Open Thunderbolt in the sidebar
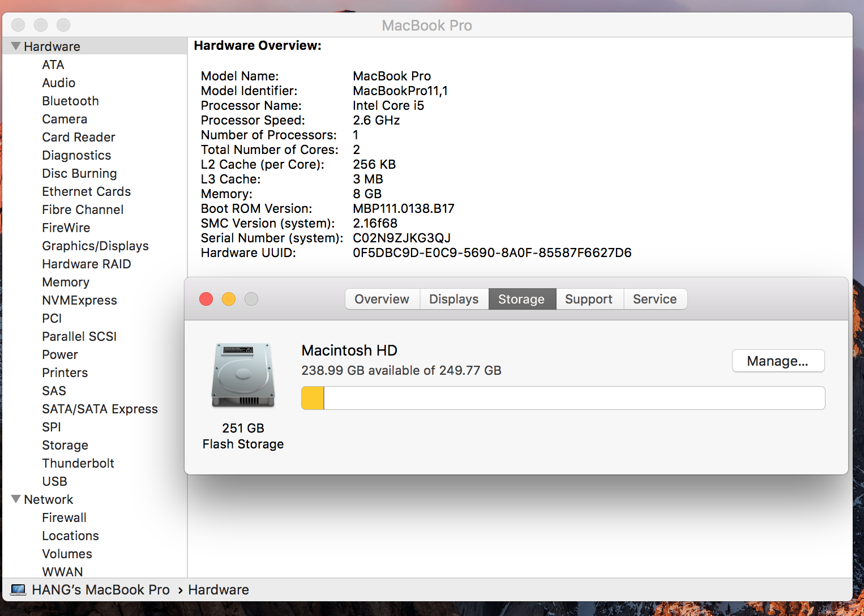Image resolution: width=864 pixels, height=616 pixels. pyautogui.click(x=78, y=463)
